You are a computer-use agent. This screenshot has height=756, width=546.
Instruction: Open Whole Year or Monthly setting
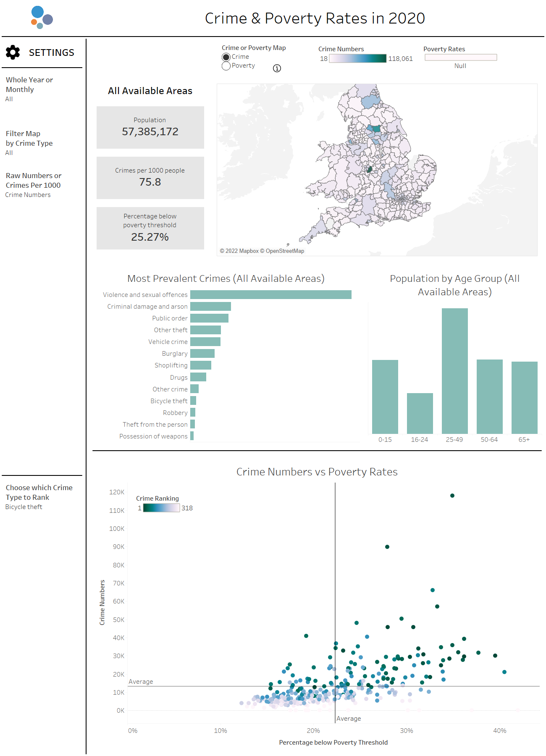point(29,89)
